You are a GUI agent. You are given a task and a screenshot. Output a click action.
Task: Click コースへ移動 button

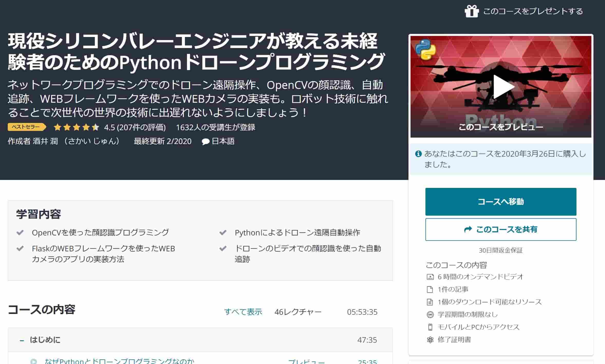[x=501, y=202]
